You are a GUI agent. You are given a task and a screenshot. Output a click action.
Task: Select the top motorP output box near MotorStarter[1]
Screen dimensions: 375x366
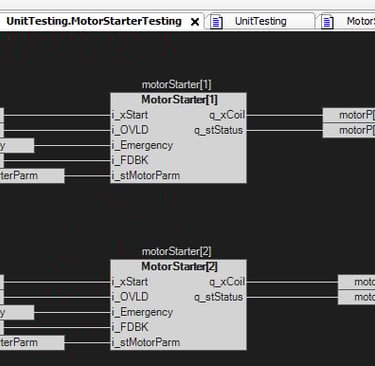(x=349, y=115)
